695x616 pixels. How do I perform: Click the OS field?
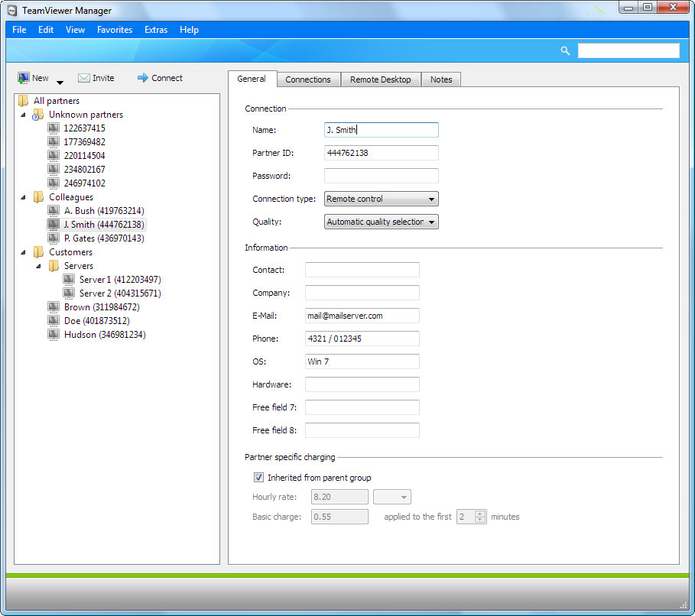click(362, 361)
